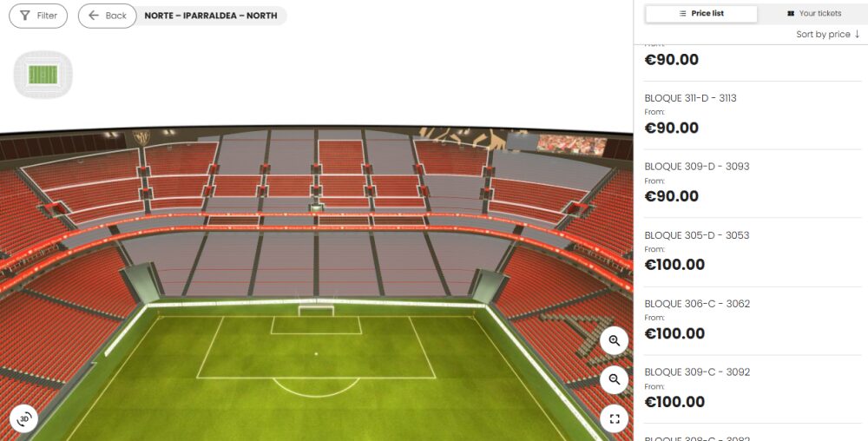868x441 pixels.
Task: Click the sort direction arrow
Action: 857,35
